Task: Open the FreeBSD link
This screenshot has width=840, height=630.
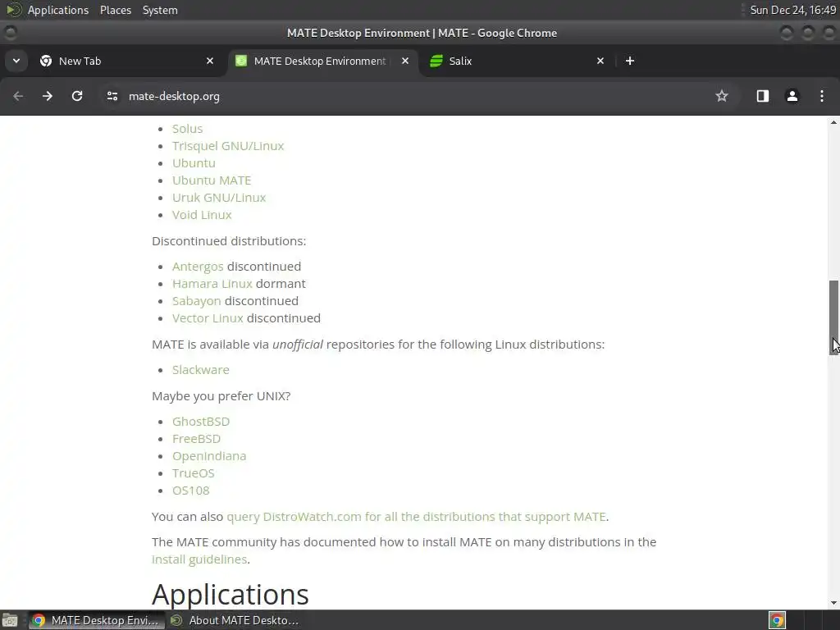Action: (x=196, y=439)
